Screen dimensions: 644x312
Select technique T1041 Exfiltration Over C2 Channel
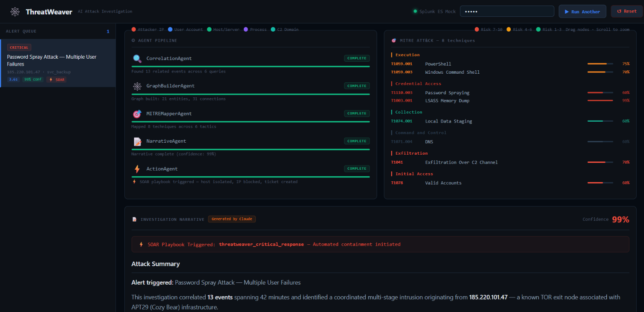tap(510, 162)
